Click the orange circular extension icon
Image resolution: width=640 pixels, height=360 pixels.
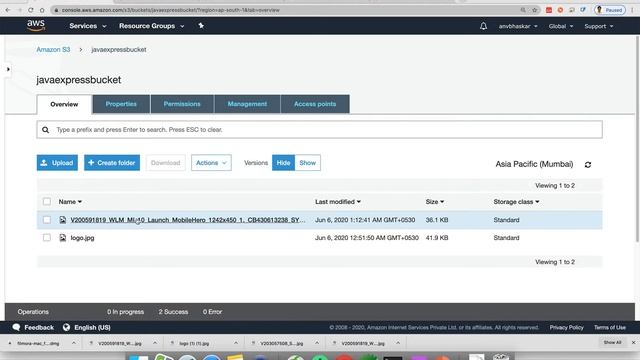[x=560, y=10]
